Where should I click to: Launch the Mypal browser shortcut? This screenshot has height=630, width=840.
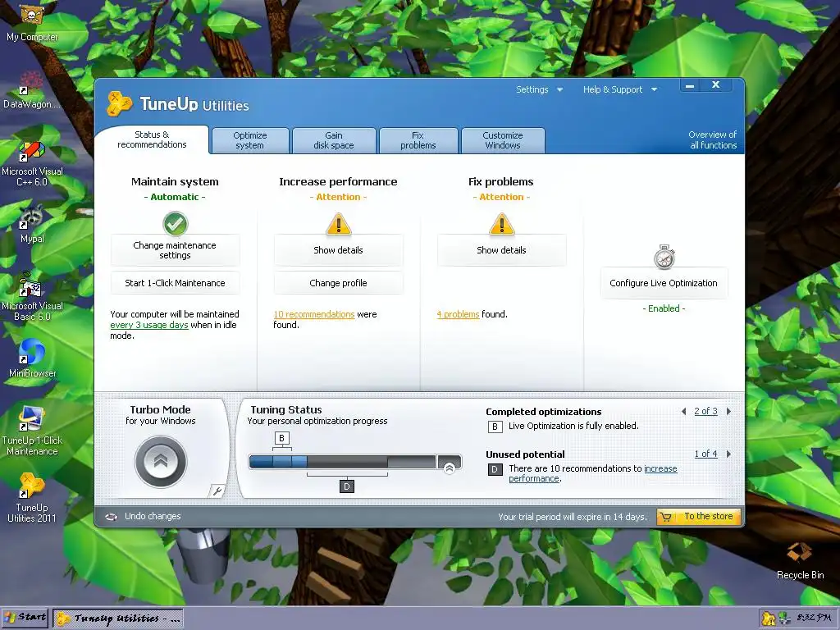pos(32,225)
